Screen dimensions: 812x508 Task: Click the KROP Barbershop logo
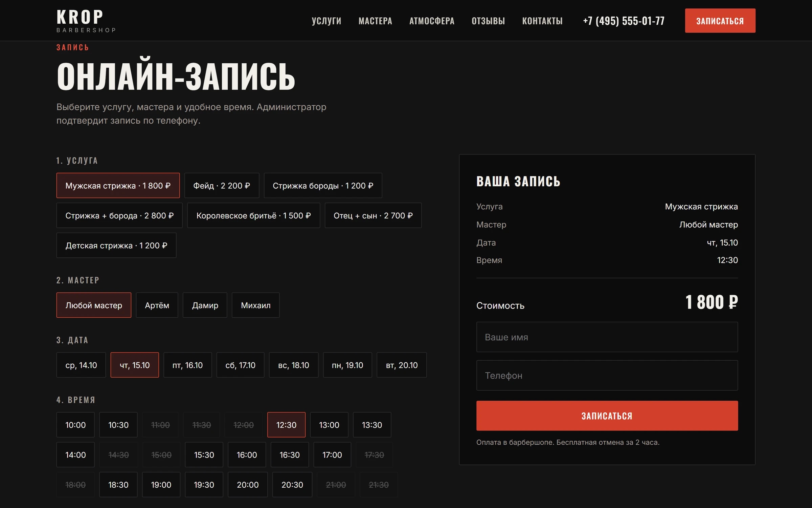coord(86,21)
